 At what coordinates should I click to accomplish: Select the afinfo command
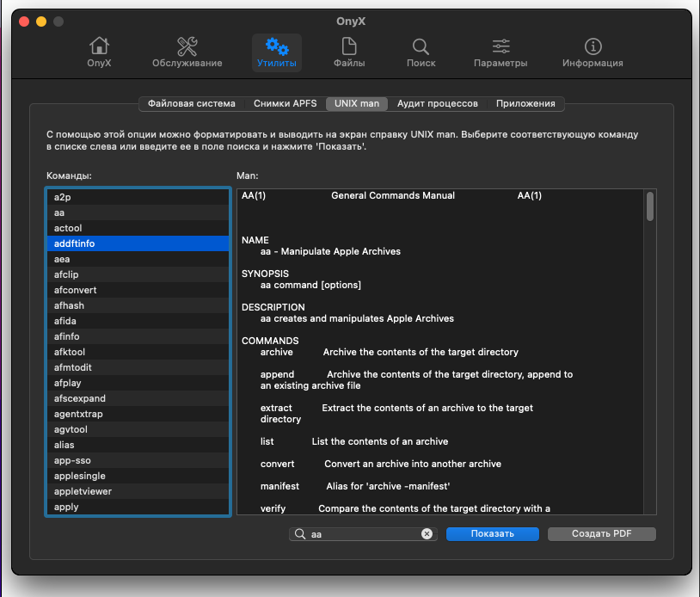(x=138, y=336)
